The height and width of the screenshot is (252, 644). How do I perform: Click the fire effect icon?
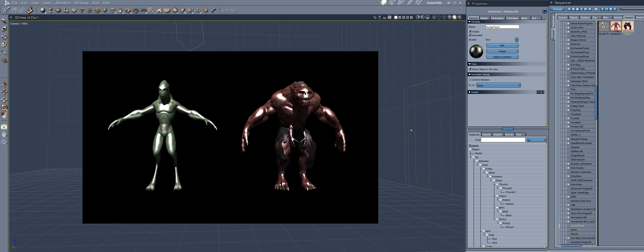121,10
